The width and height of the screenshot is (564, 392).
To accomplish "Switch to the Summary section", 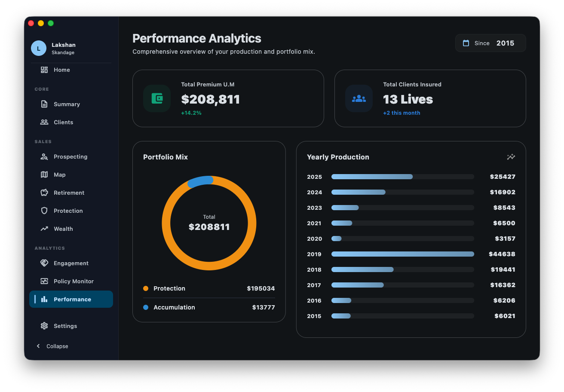I will 67,104.
